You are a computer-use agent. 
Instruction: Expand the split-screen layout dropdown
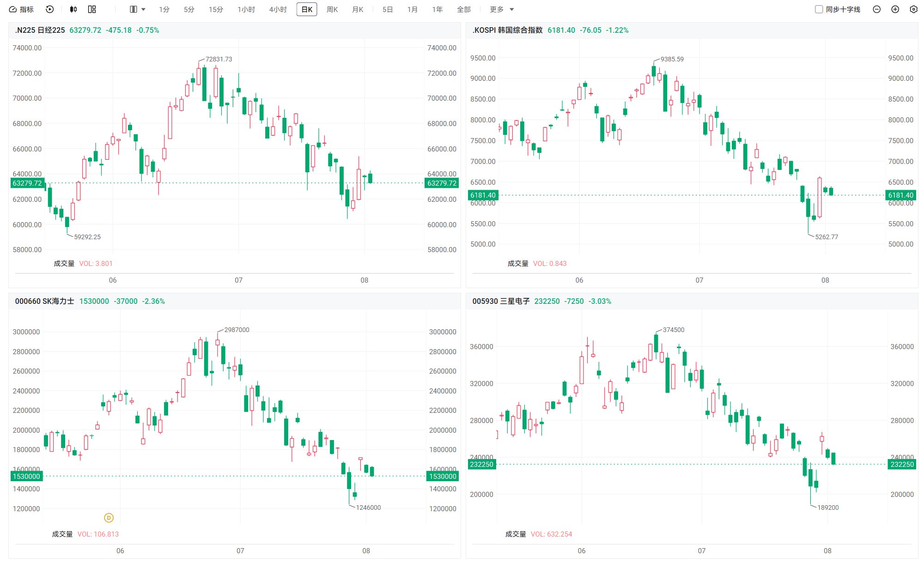tap(138, 9)
